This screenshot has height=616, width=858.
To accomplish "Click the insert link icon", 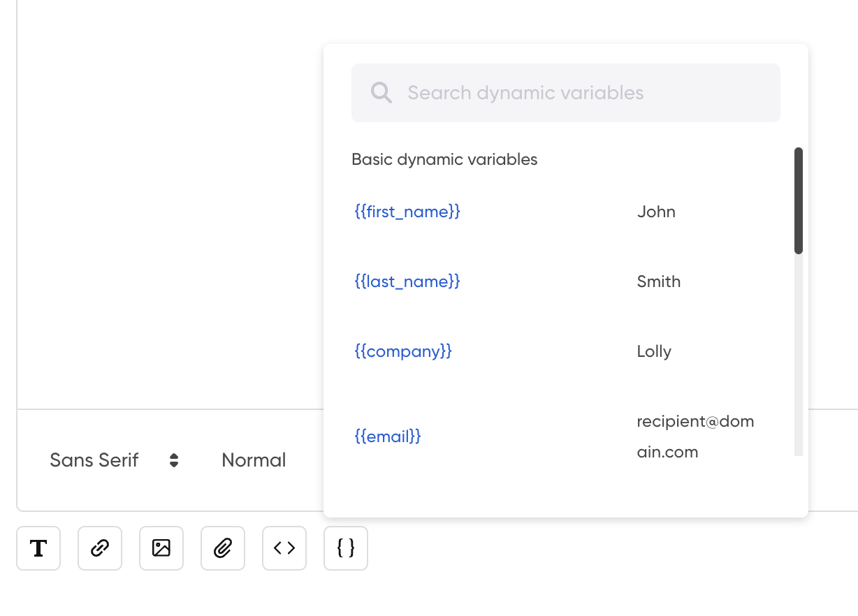I will [100, 548].
